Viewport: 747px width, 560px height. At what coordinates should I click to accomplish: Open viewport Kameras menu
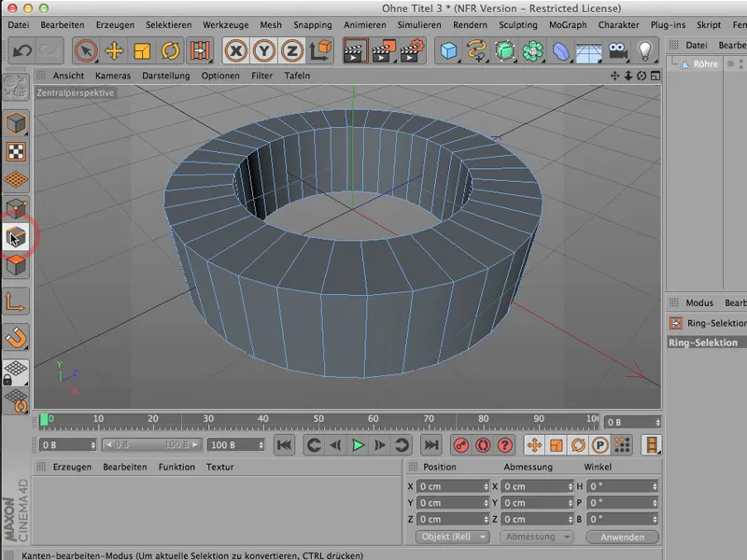(x=113, y=76)
